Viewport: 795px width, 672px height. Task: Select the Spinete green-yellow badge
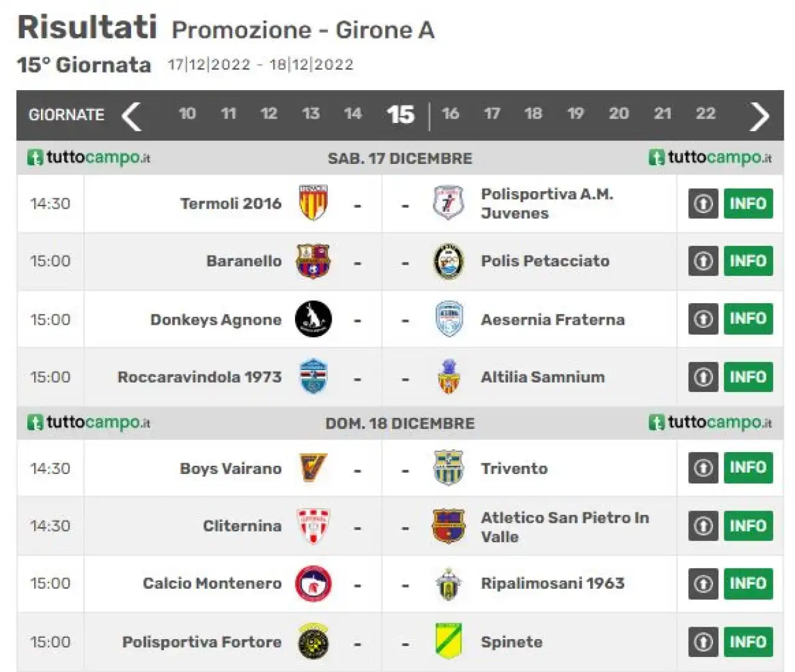(x=448, y=641)
